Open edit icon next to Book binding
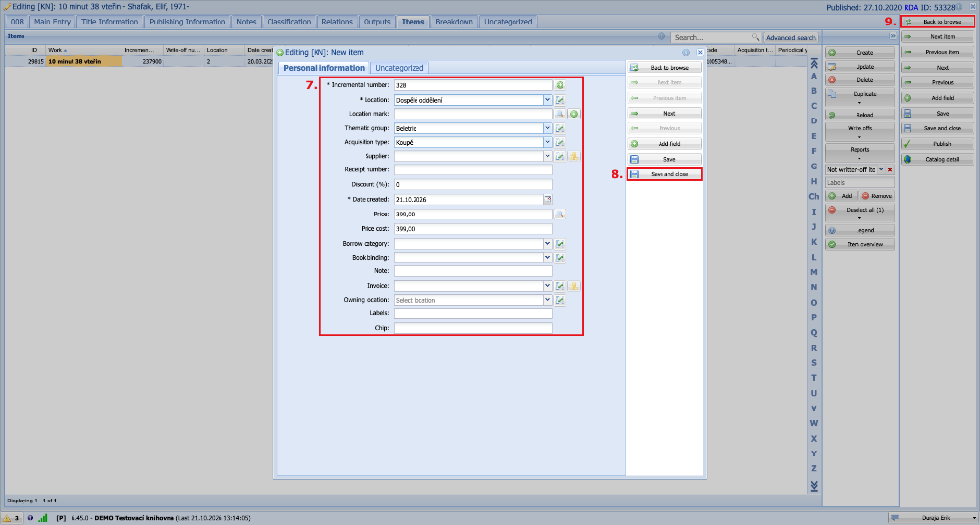Screen dimensions: 980x525 click(560, 258)
